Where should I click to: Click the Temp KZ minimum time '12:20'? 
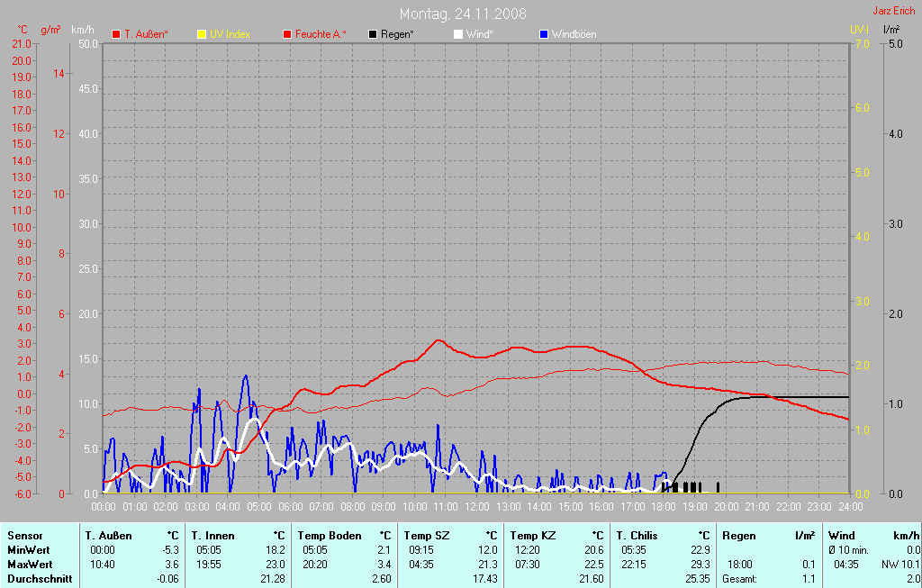pos(528,550)
